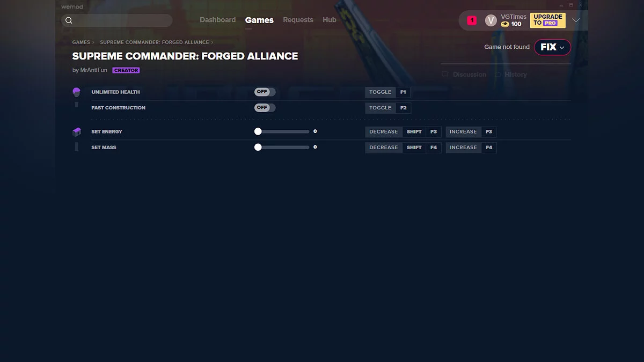Click the purple helmet player category icon

coord(76,92)
